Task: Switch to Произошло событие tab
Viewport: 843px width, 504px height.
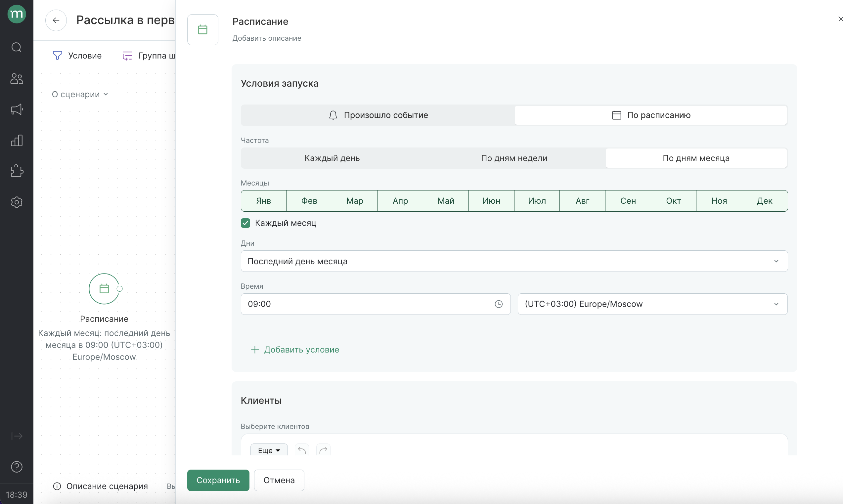Action: [378, 115]
